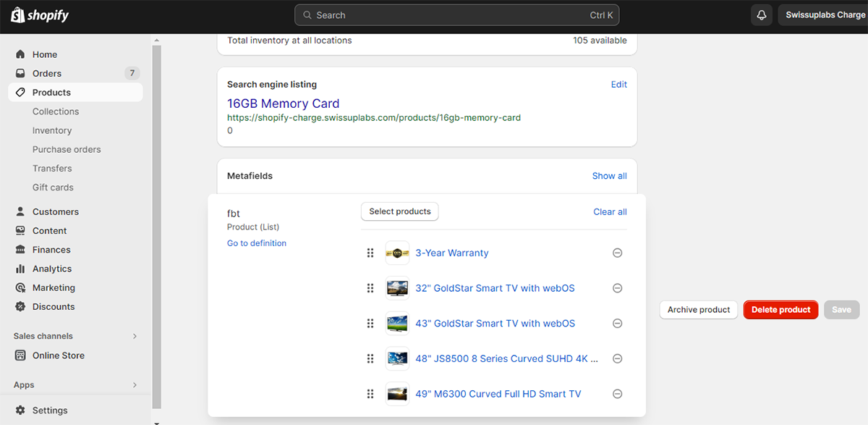Grab drag handle for 43" GoldStar TV

(x=370, y=324)
